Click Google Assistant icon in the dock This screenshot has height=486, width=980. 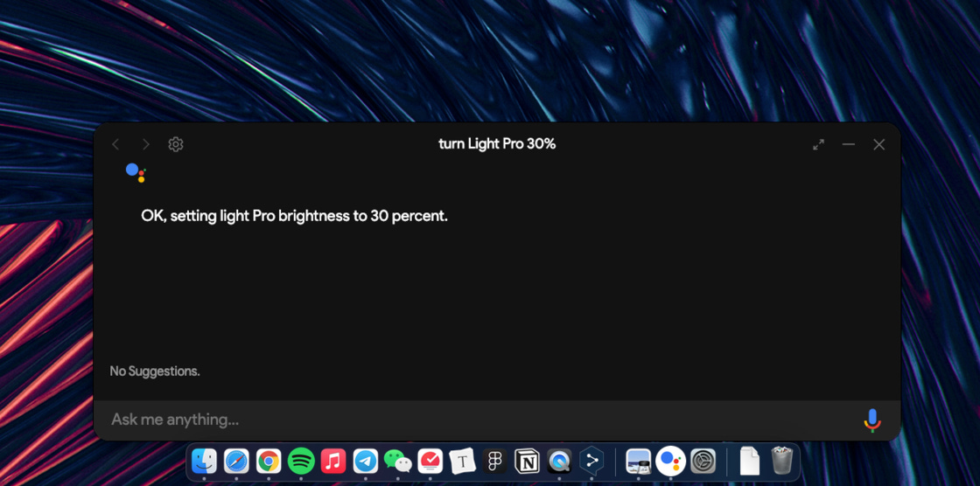point(670,462)
